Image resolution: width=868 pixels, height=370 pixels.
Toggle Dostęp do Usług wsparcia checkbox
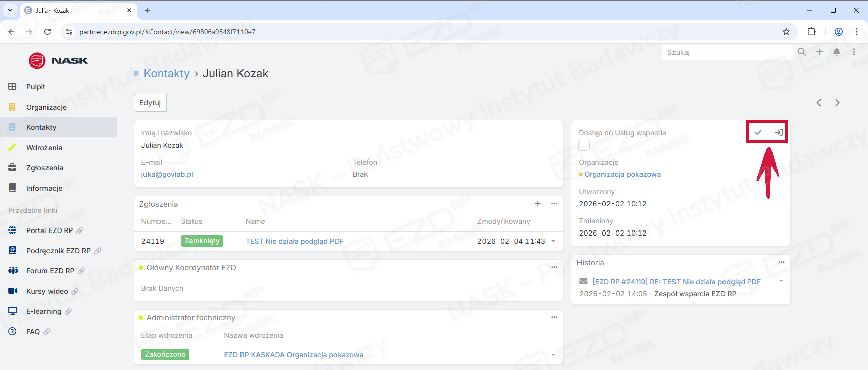[x=584, y=146]
